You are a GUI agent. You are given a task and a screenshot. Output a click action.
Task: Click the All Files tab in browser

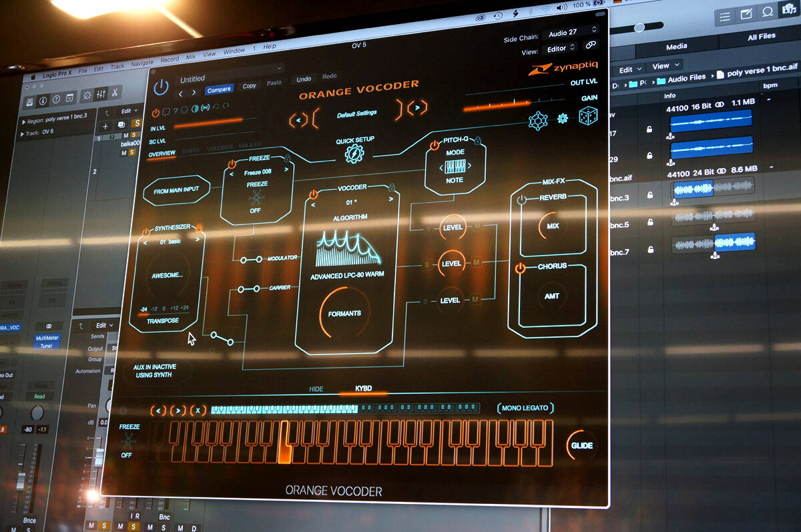[x=762, y=36]
